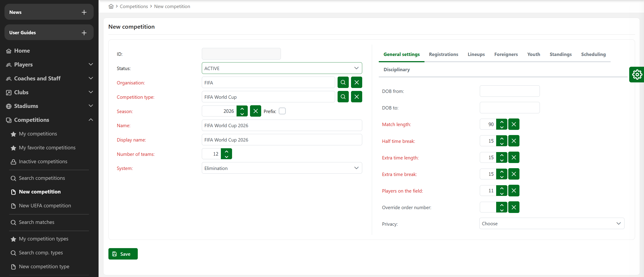Open the Status dropdown

tap(282, 68)
